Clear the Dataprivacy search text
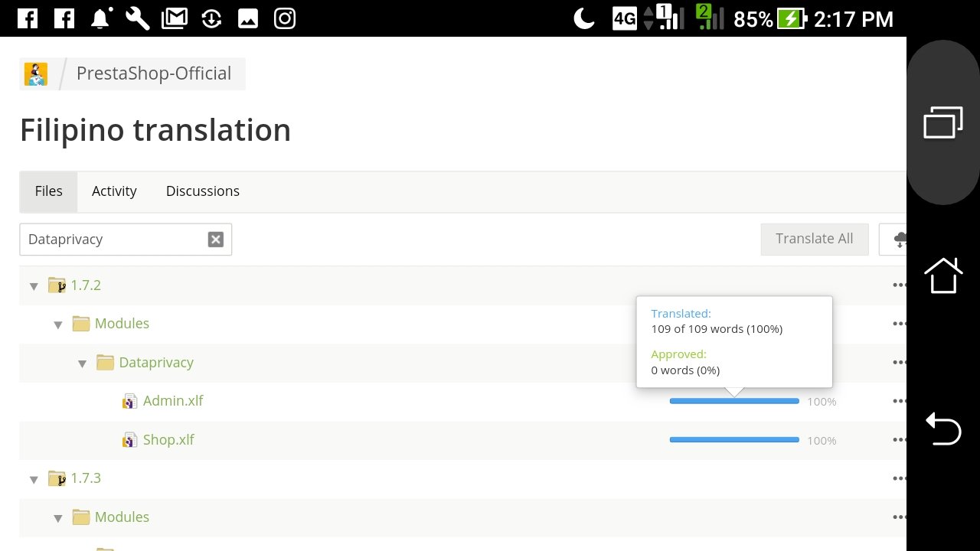Screen dimensions: 980x551 [x=216, y=240]
